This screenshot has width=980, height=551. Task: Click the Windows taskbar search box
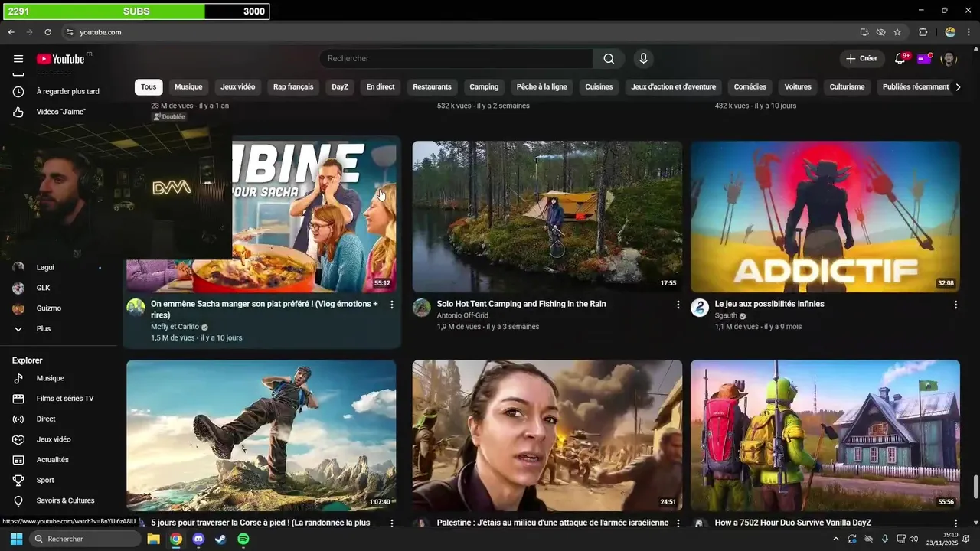[x=85, y=539]
